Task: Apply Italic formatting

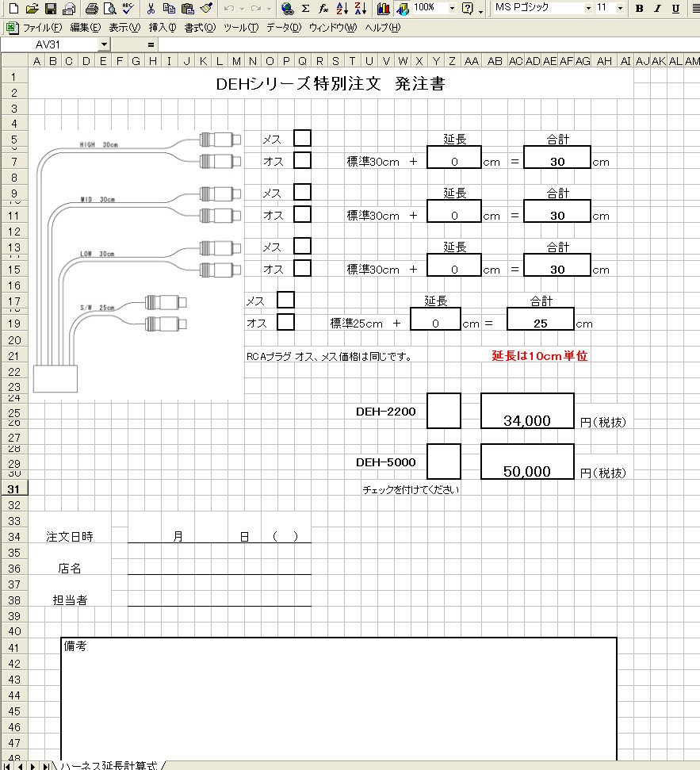Action: [657, 8]
